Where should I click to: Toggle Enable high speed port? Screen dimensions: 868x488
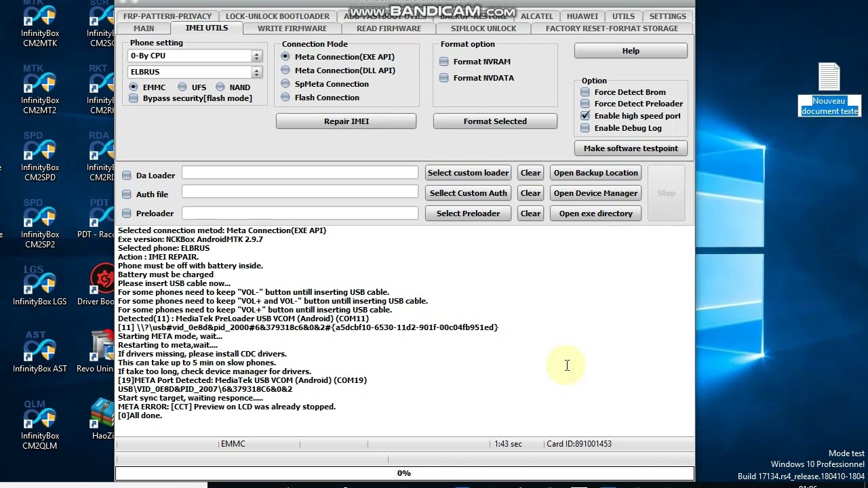pos(585,116)
